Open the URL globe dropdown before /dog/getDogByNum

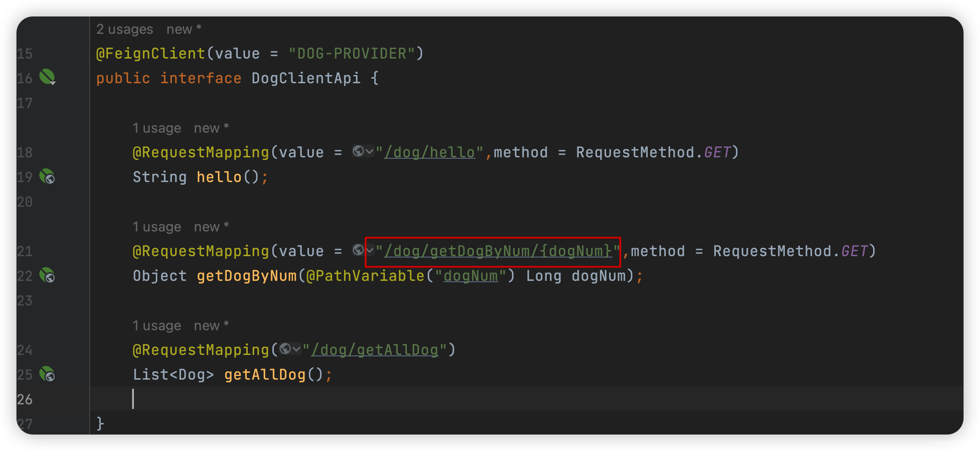[x=363, y=250]
